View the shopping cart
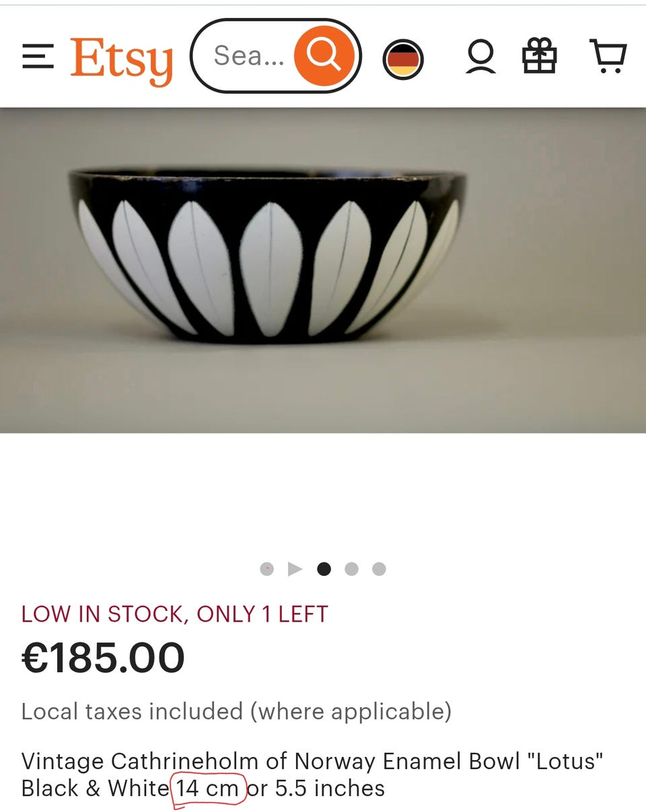The height and width of the screenshot is (812, 646). [x=608, y=56]
